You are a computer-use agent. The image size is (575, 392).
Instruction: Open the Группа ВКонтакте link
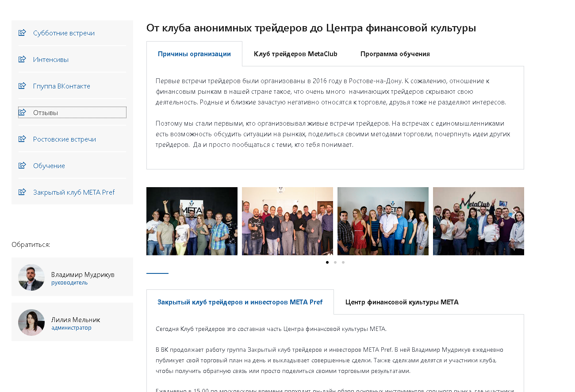click(x=61, y=86)
